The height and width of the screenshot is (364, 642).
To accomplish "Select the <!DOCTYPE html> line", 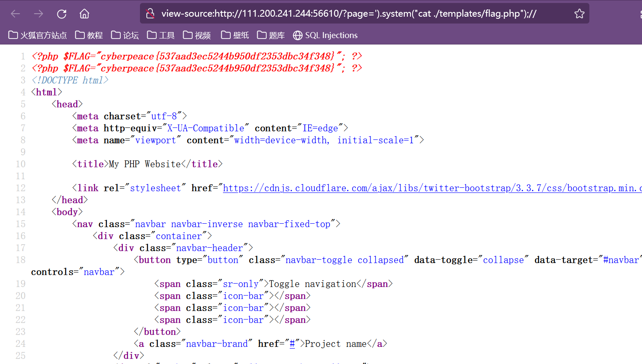I will 70,80.
